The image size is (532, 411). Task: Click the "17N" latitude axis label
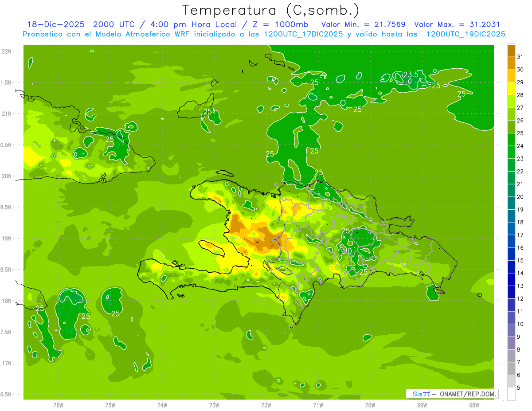tap(7, 363)
